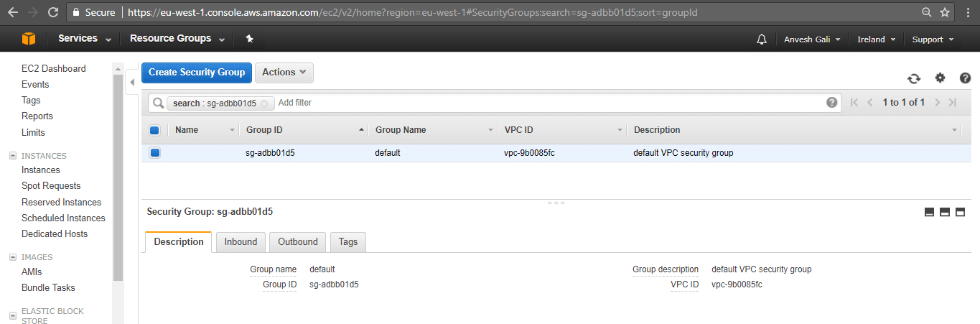Open AMIs in sidebar
The image size is (980, 324).
32,272
